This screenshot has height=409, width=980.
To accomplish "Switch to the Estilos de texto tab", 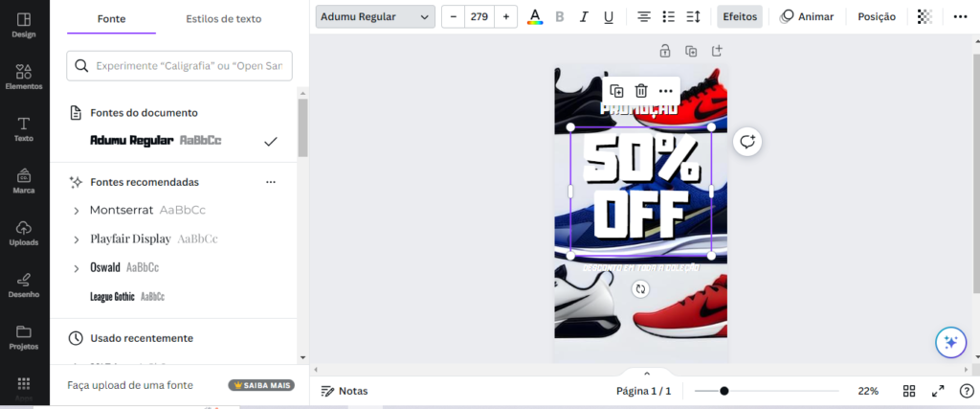I will click(224, 19).
